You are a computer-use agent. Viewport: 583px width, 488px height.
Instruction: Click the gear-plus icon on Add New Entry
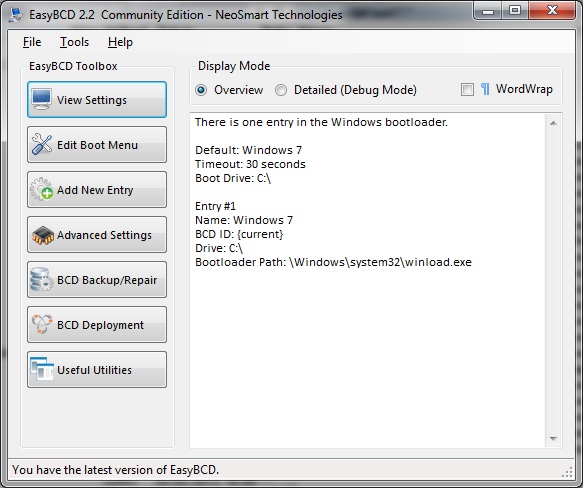click(41, 189)
